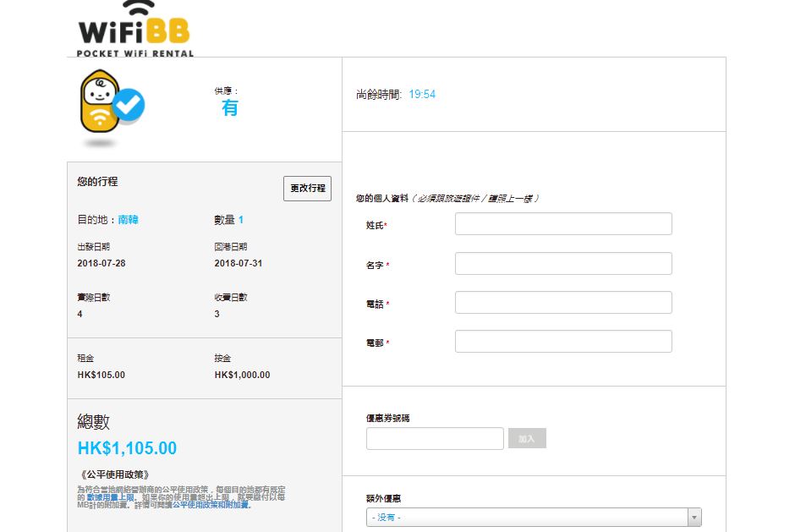Focus the 姓氏 surname input field
The image size is (795, 532).
(x=563, y=224)
